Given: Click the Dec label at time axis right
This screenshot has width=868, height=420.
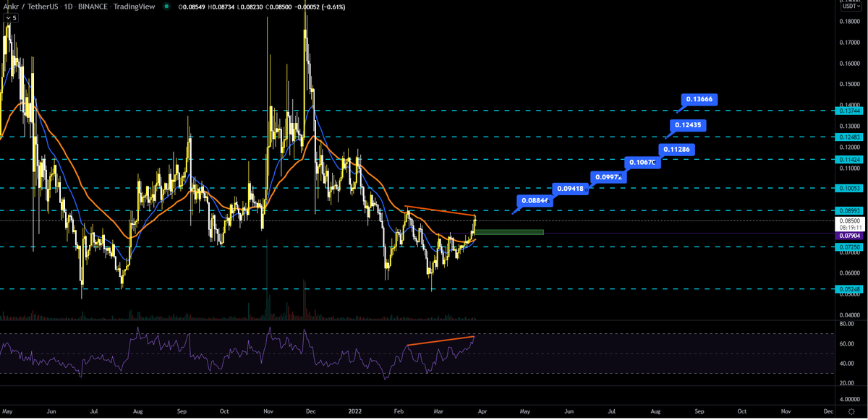Looking at the screenshot, I should coord(829,411).
